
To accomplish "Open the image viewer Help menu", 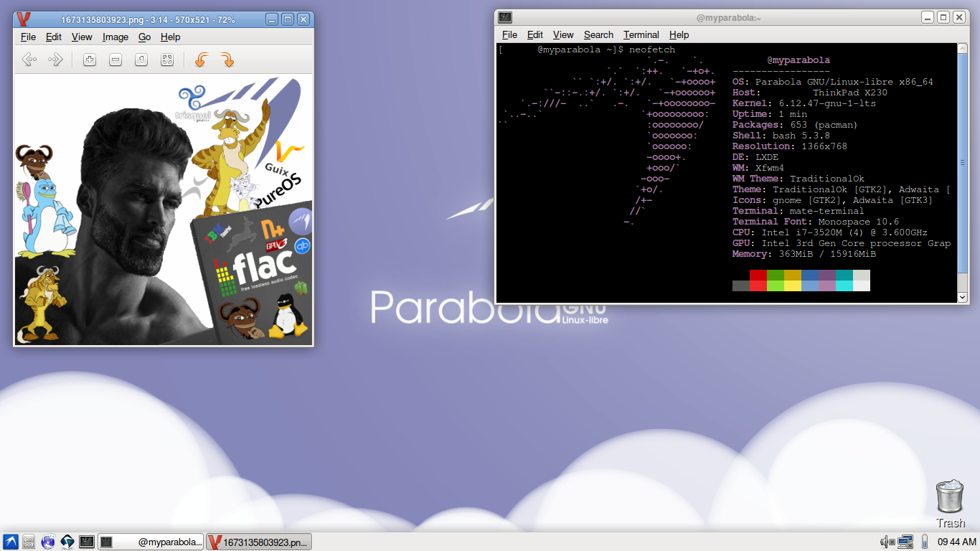I will point(171,37).
